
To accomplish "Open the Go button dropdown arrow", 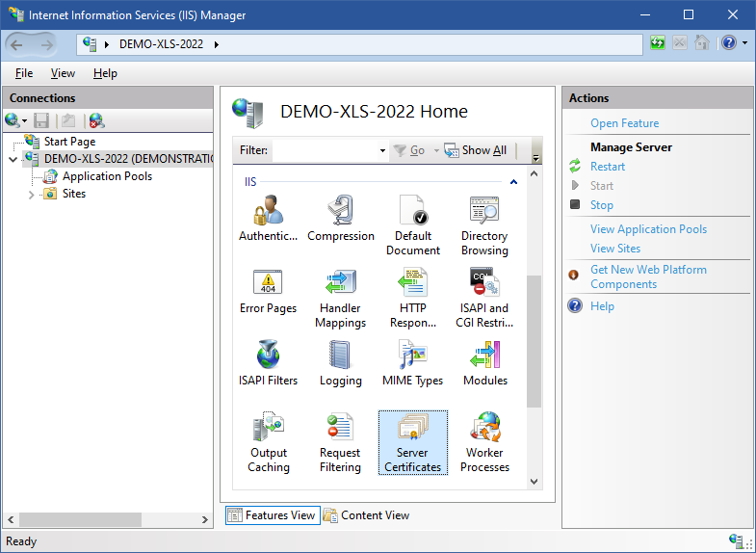I will point(436,150).
